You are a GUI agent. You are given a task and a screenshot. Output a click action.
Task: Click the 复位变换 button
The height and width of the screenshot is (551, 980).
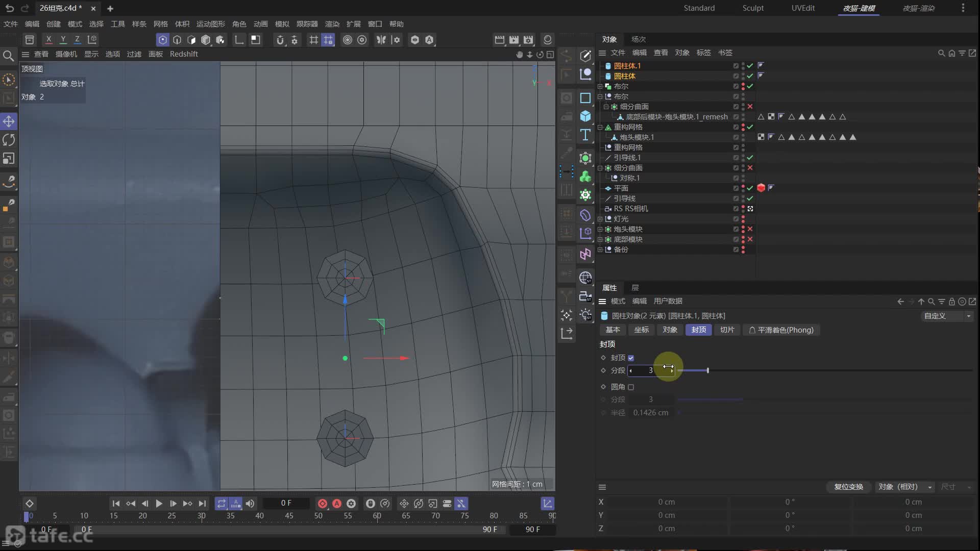click(x=848, y=487)
